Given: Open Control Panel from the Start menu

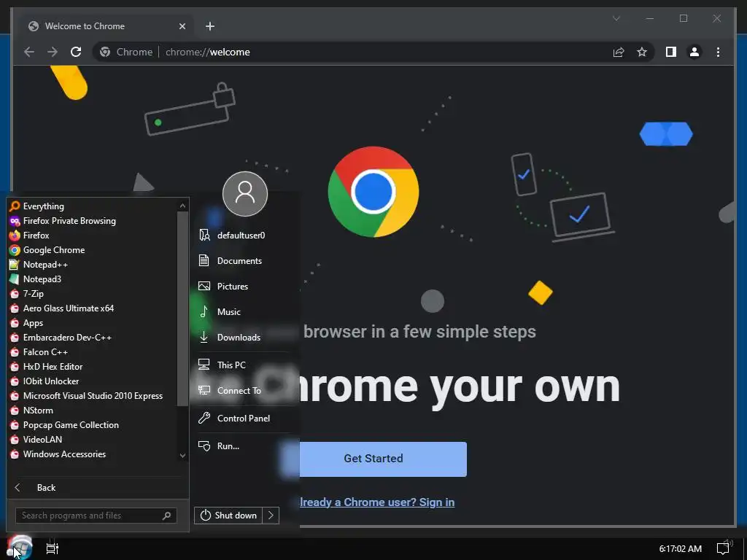Looking at the screenshot, I should pos(245,419).
